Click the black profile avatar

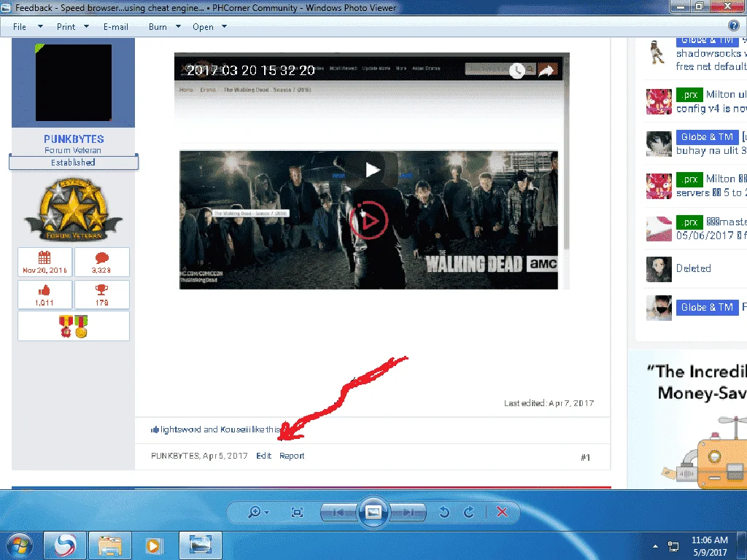click(74, 83)
